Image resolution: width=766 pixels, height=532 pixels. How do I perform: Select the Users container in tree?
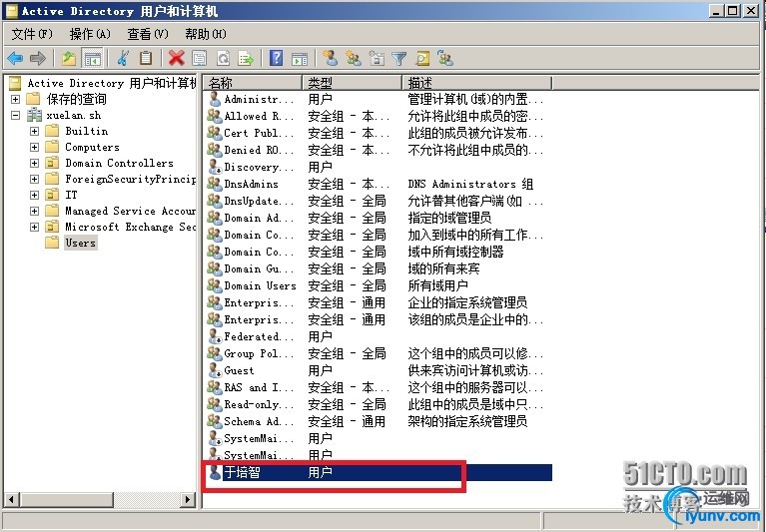point(81,243)
